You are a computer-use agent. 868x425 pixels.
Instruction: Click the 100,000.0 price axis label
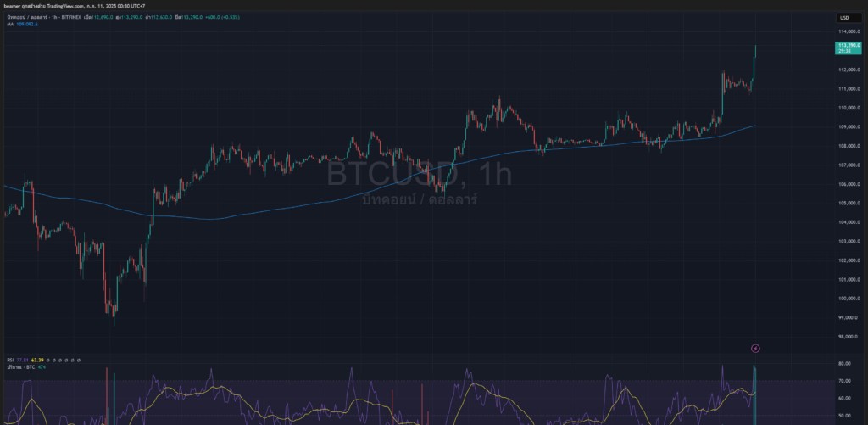click(x=849, y=299)
